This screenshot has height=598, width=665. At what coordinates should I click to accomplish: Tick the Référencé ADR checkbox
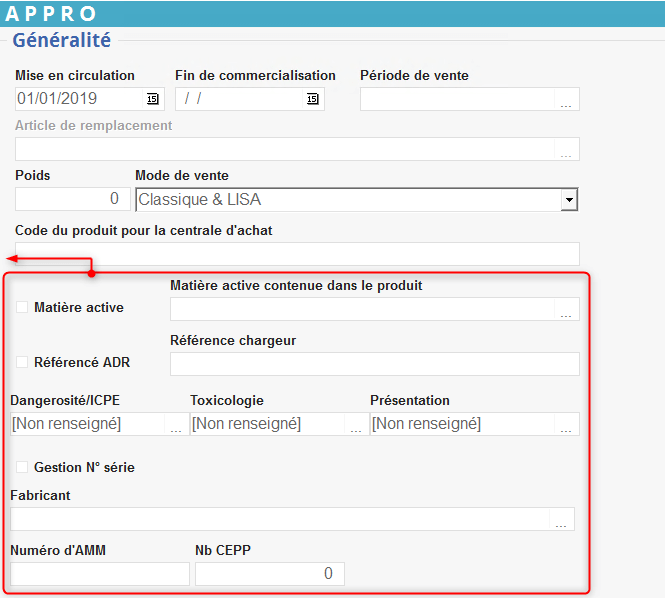click(x=22, y=362)
